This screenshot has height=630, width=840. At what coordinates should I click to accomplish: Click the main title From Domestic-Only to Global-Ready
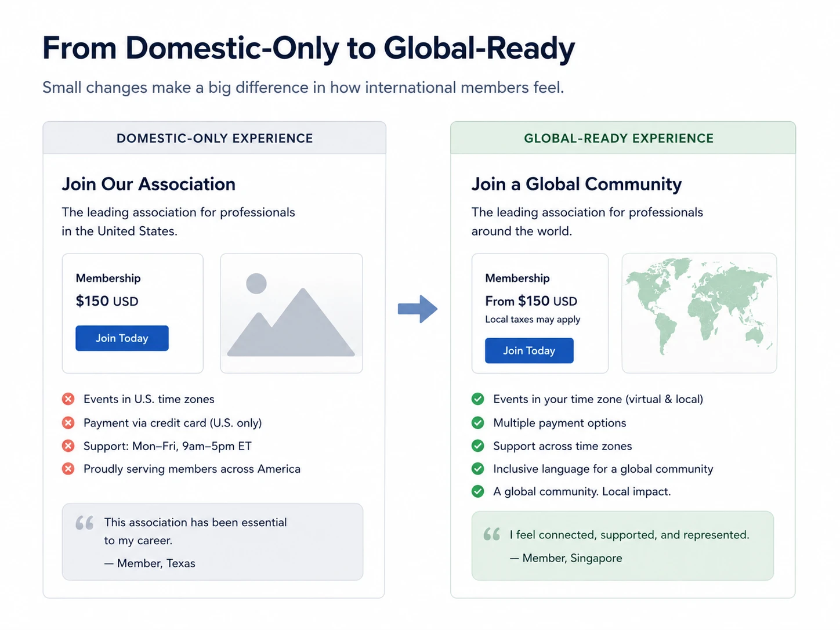309,48
